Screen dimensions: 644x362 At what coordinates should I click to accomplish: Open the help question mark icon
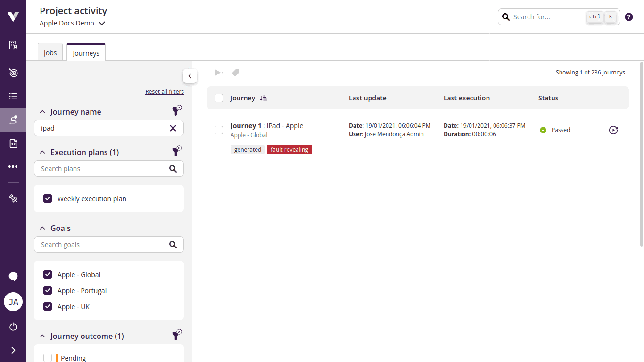click(x=629, y=17)
